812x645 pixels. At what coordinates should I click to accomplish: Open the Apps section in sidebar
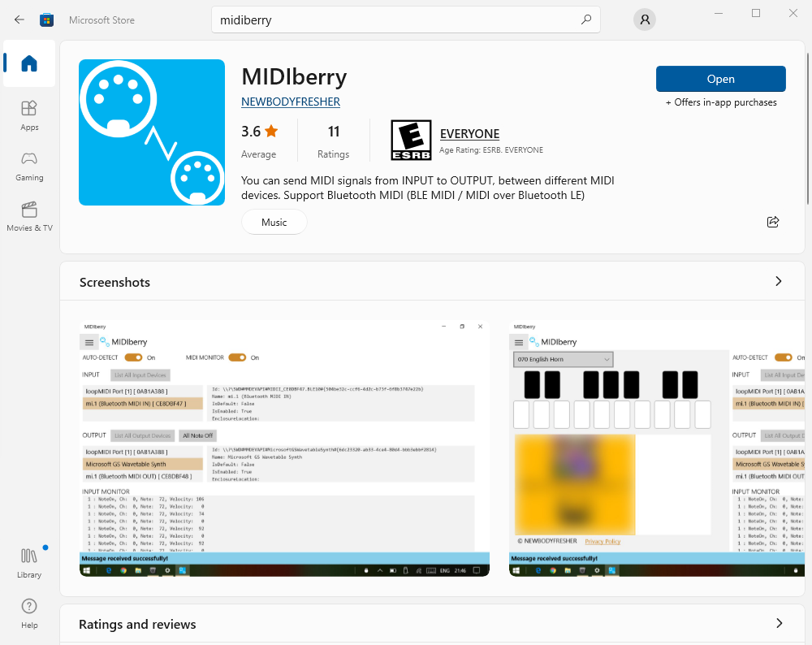click(x=29, y=115)
